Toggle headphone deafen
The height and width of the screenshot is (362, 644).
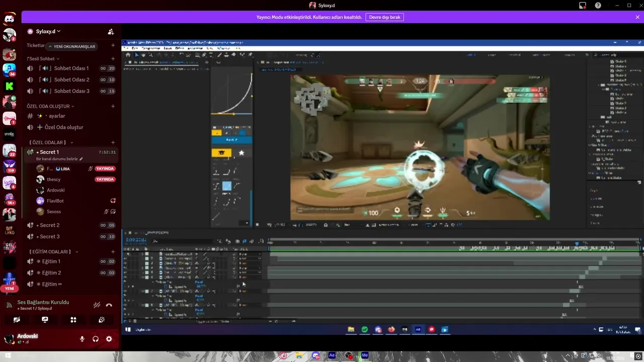pos(96,339)
